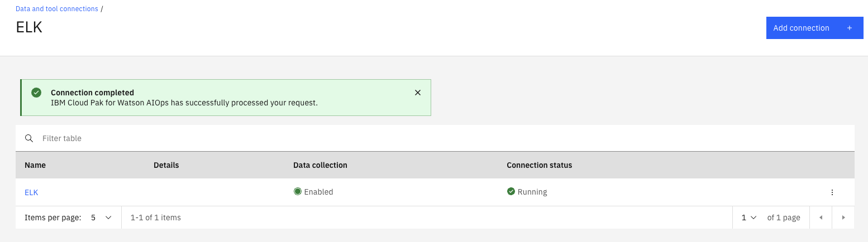Open the page number selector dropdown

[748, 217]
